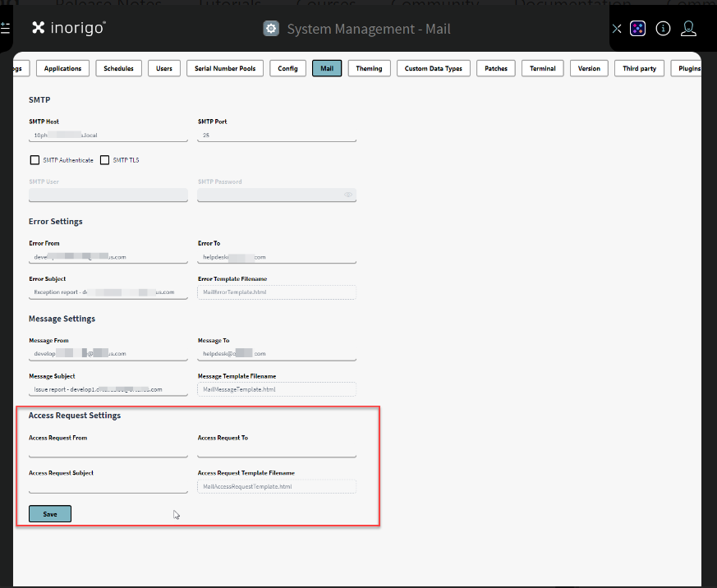Open the purple apps icon
Viewport: 717px width, 588px height.
(638, 29)
